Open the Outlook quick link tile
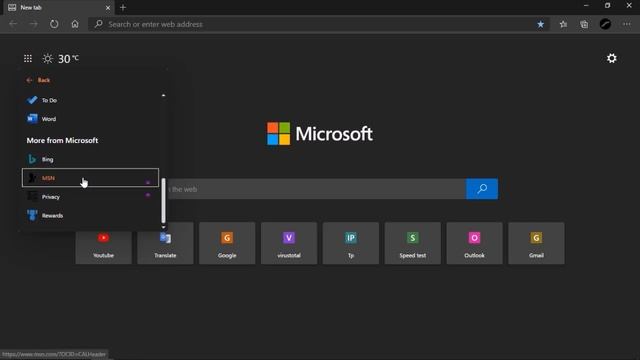The height and width of the screenshot is (360, 640). pos(475,243)
